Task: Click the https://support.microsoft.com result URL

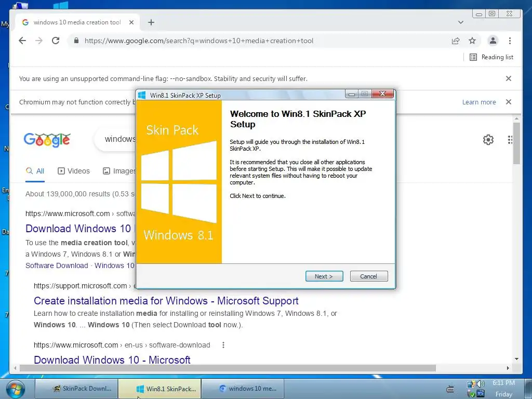Action: click(x=81, y=286)
